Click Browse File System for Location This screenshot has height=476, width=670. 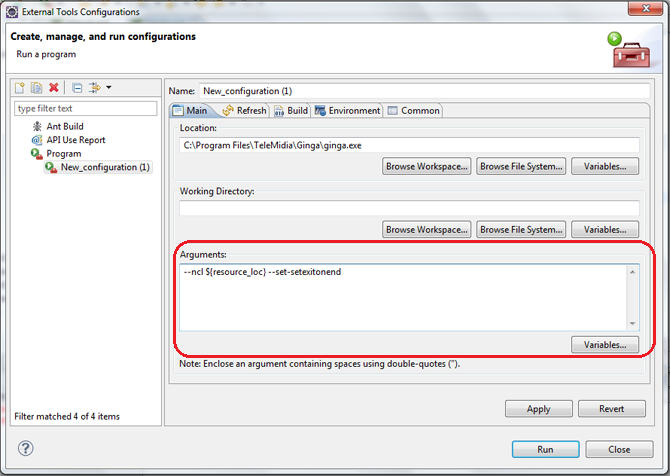[521, 166]
